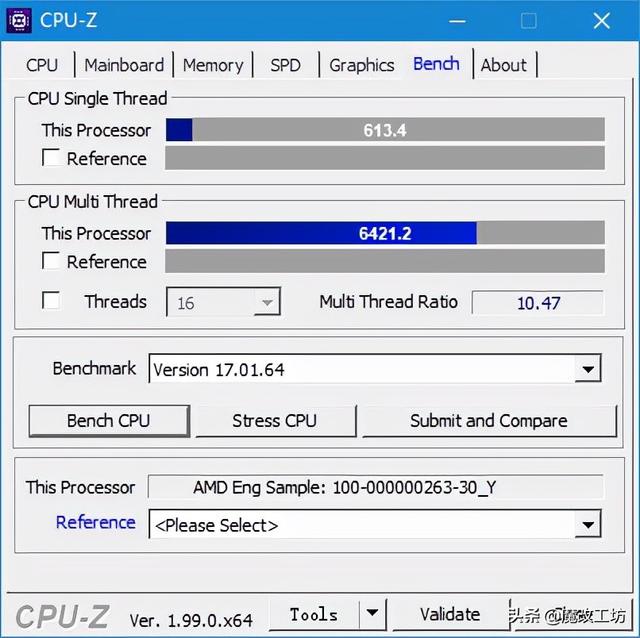
Task: Open the Memory tab
Action: [x=213, y=65]
